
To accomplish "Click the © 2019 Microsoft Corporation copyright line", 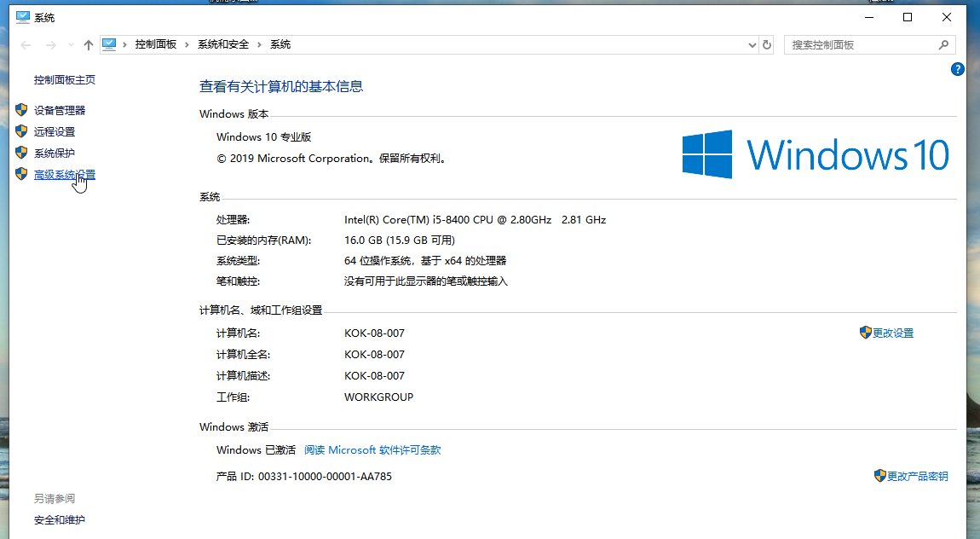I will (x=332, y=159).
